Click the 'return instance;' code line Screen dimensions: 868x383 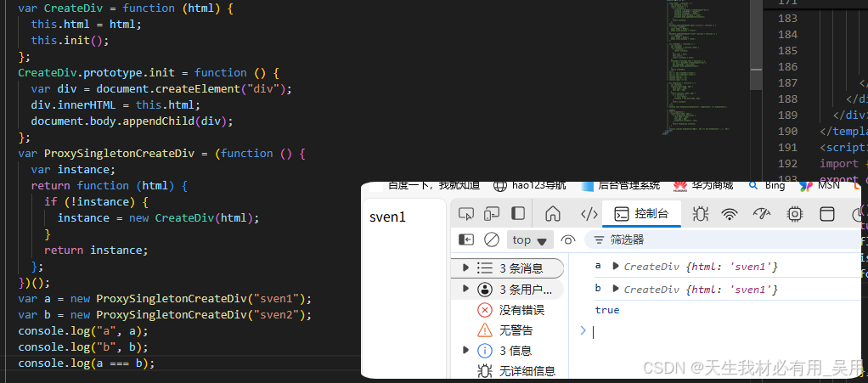click(96, 251)
